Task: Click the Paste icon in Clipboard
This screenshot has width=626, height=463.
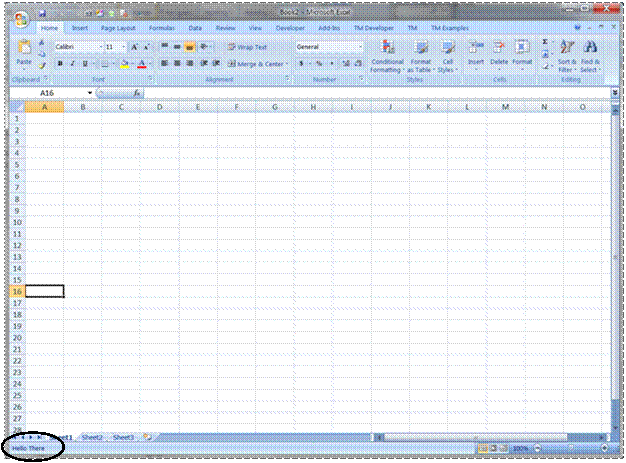Action: tap(23, 51)
